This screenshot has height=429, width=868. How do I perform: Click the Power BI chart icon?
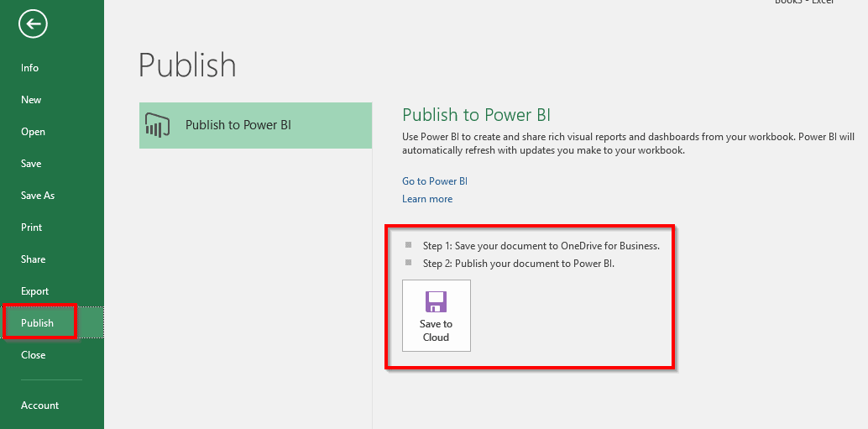coord(158,125)
